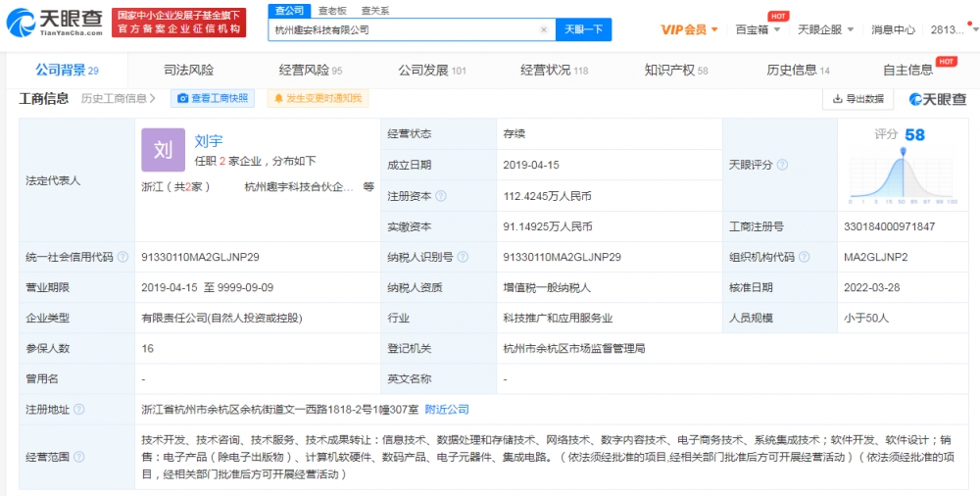The image size is (980, 496).
Task: Click the 等 text after company link
Action: coord(368,186)
